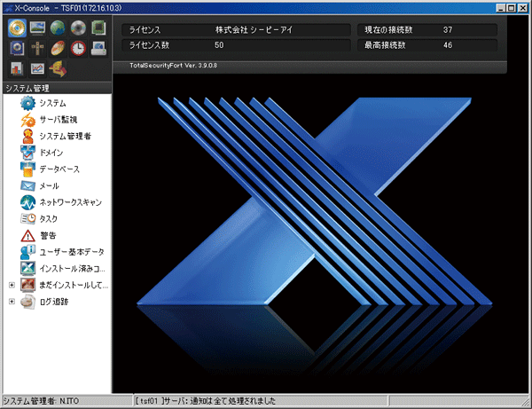Viewport: 532px width, 409px height.
Task: Click the lightning icon beside サーバ監視
Action: [27, 120]
